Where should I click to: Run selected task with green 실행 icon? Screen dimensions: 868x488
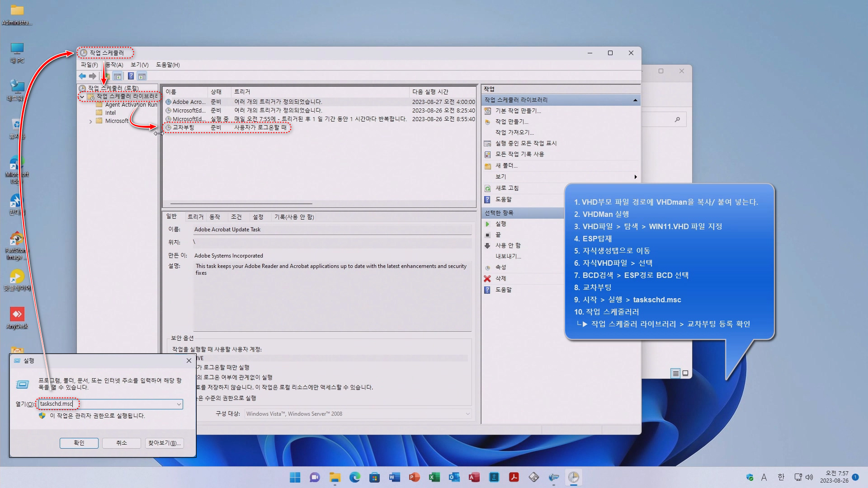pos(500,224)
